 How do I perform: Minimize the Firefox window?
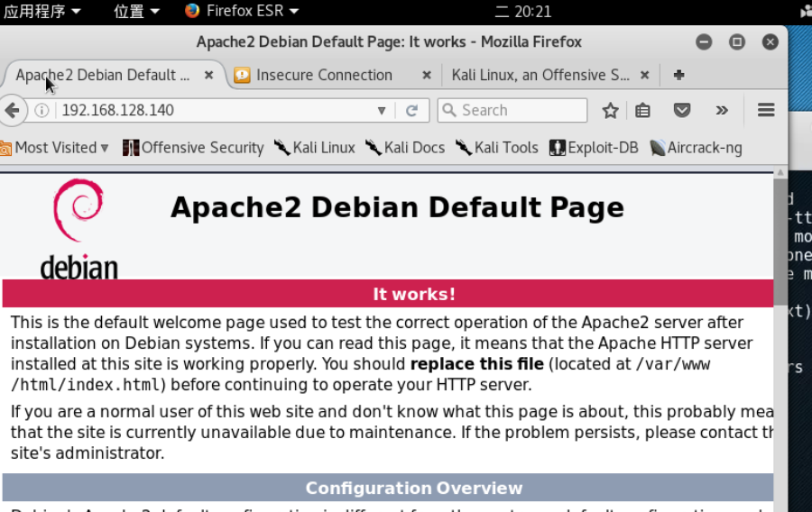[704, 41]
